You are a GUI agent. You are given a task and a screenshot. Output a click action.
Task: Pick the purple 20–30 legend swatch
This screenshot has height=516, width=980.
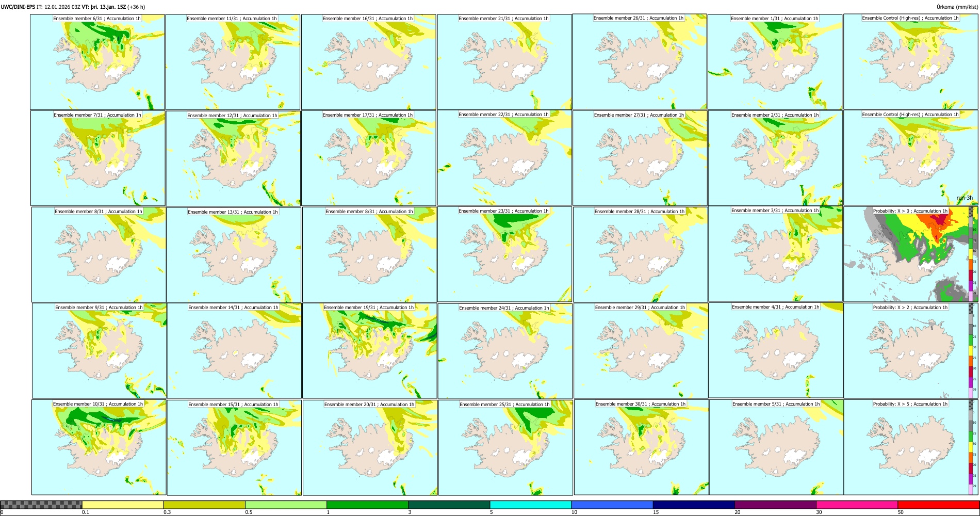[775, 505]
